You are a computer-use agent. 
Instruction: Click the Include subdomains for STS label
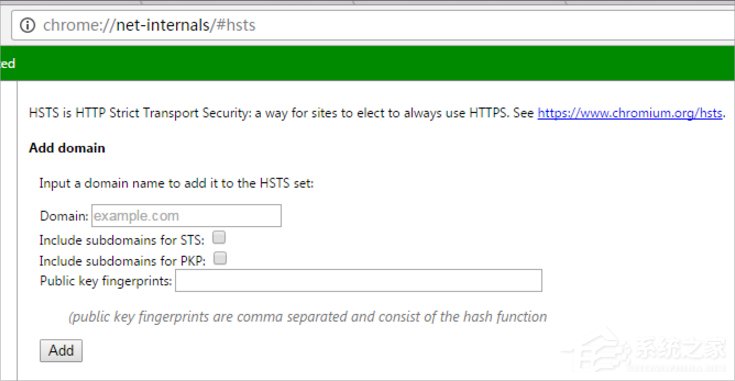pyautogui.click(x=122, y=240)
